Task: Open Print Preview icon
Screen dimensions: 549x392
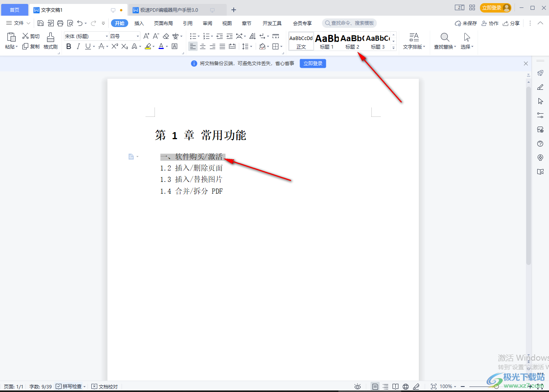Action: click(x=70, y=23)
